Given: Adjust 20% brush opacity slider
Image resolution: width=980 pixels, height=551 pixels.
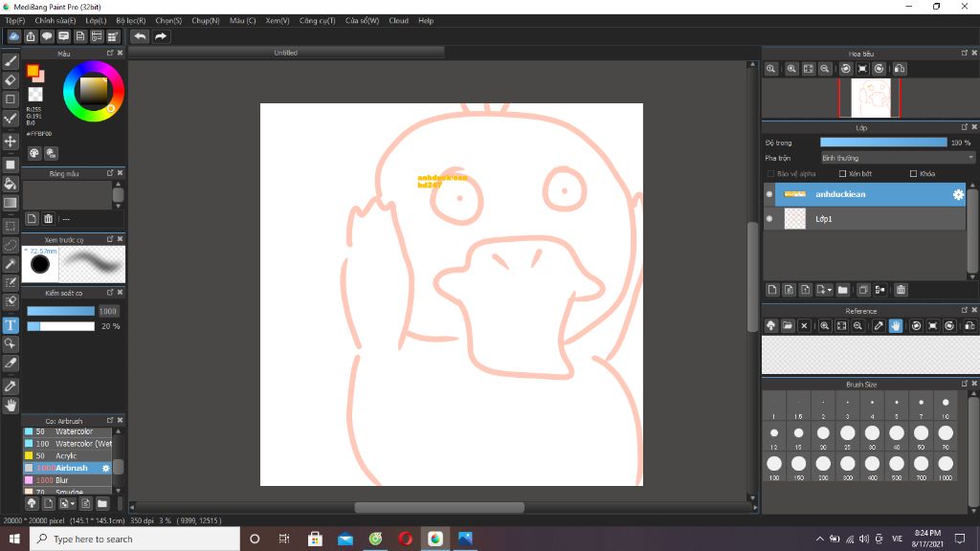Looking at the screenshot, I should 60,326.
